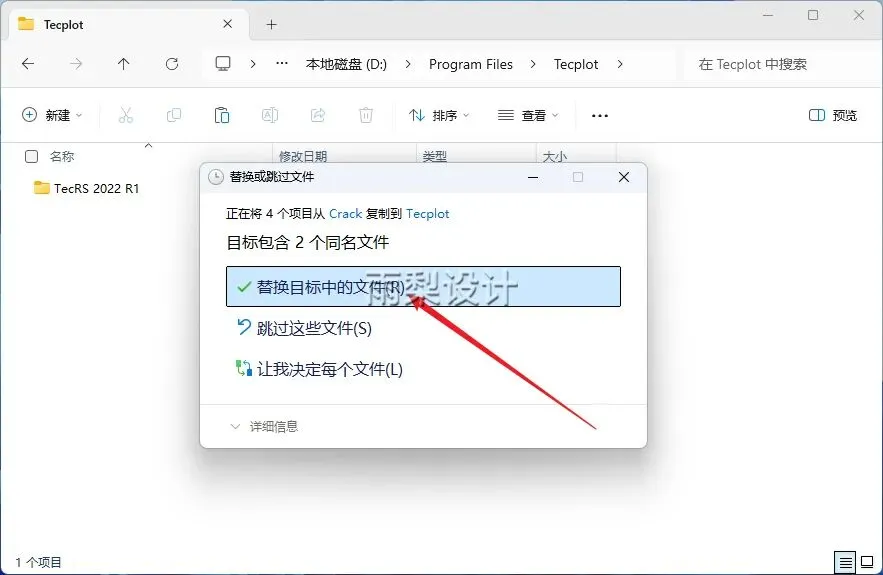The image size is (883, 575).
Task: Tick the select-all checkbox beside 名称
Action: (32, 156)
